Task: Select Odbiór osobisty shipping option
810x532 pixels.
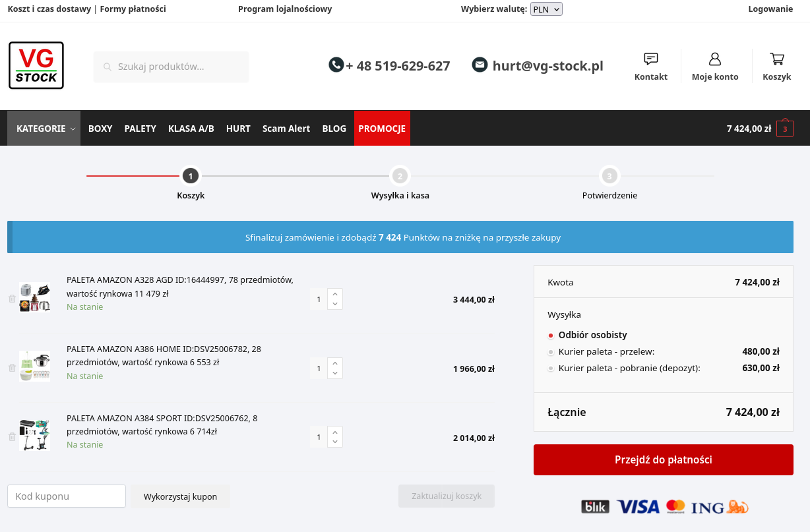Action: [551, 336]
